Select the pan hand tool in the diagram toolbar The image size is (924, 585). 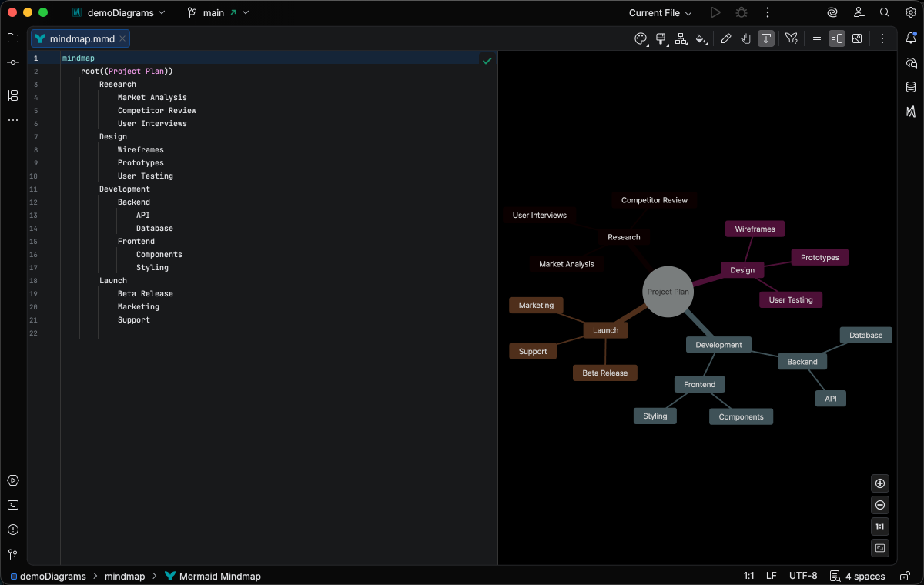(x=746, y=38)
